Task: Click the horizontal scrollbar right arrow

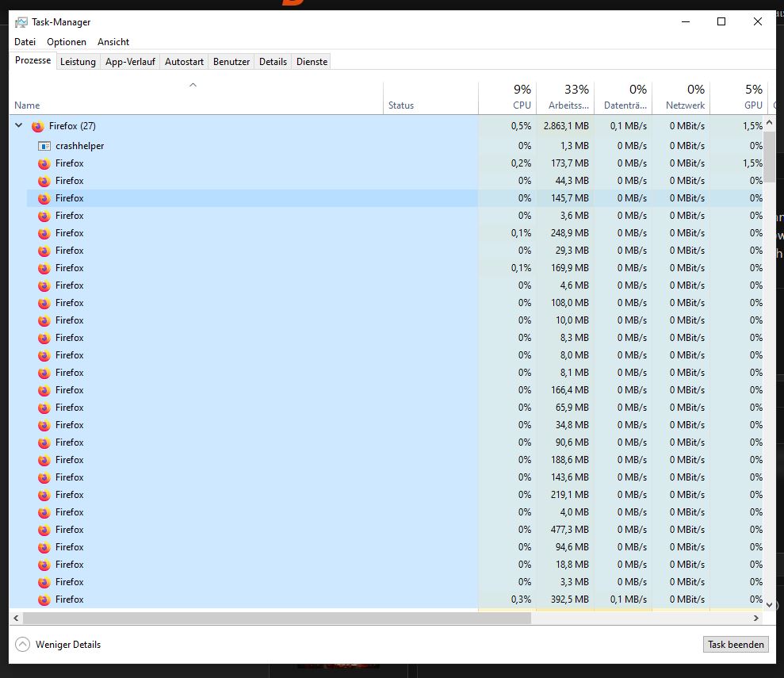Action: click(756, 618)
